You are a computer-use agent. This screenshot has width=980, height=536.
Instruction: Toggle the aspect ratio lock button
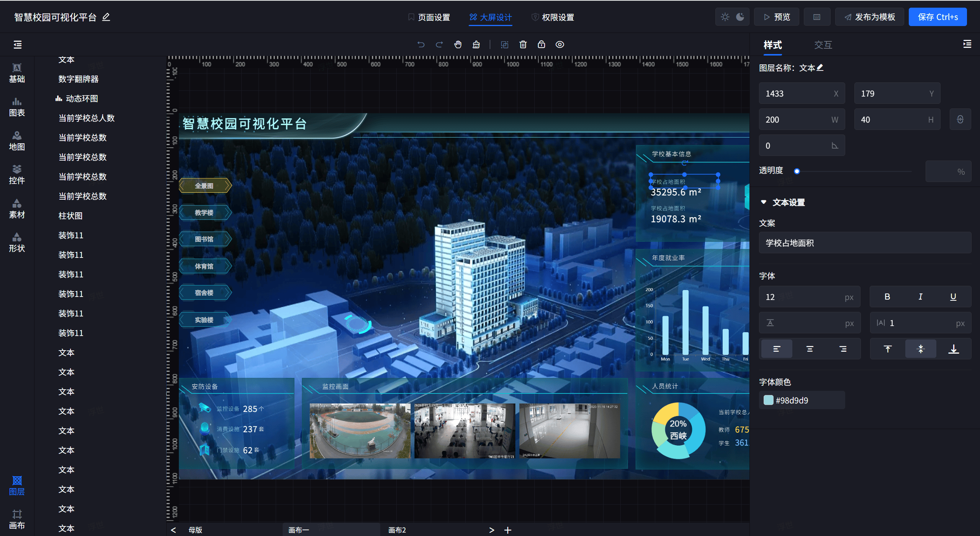(960, 120)
